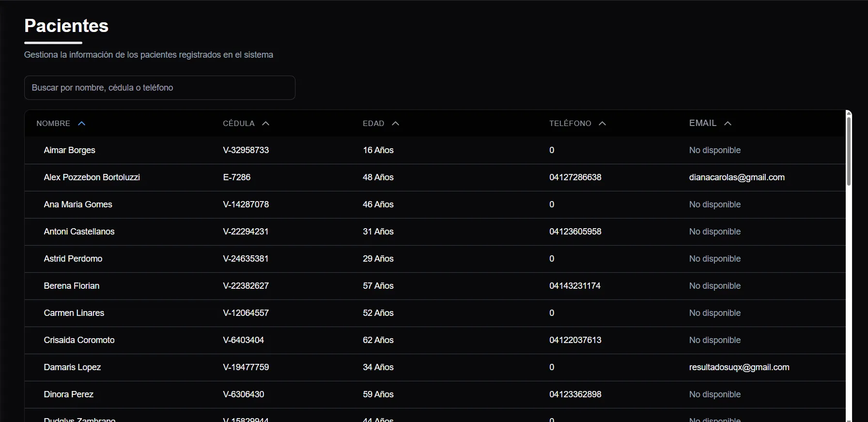Sort by TELÉFONO using its arrow icon
Screen dimensions: 868x422
[x=603, y=124]
